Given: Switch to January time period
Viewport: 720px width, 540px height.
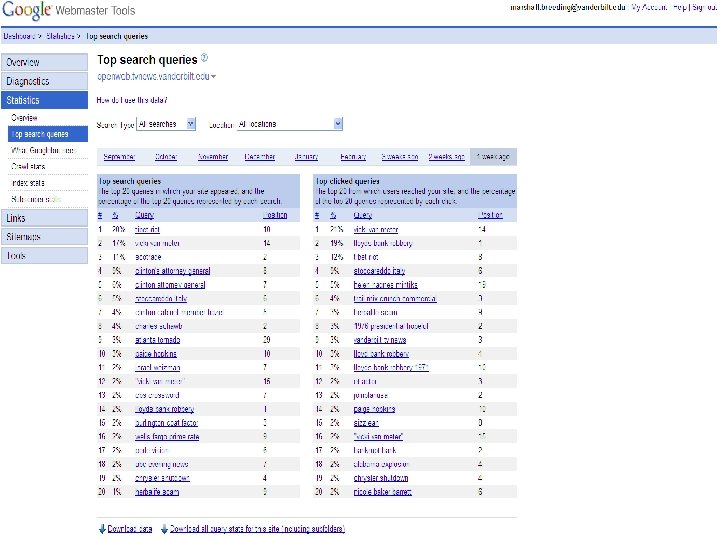Looking at the screenshot, I should [306, 157].
